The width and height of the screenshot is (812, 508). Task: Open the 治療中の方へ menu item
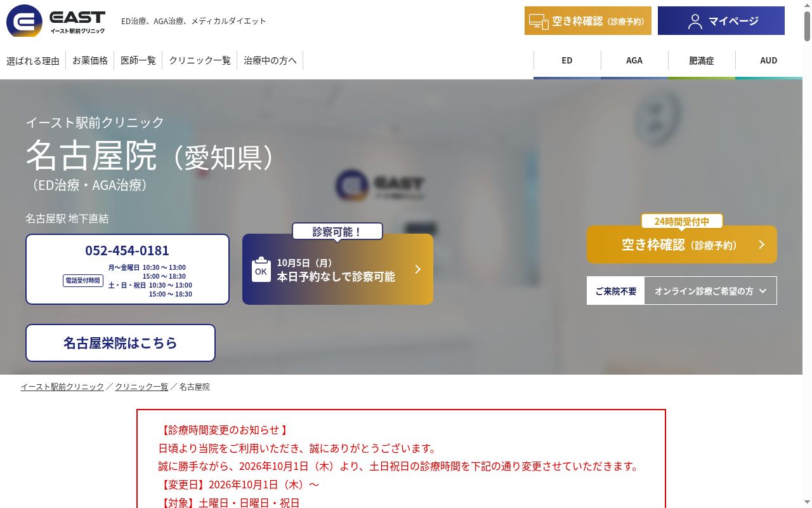(270, 60)
